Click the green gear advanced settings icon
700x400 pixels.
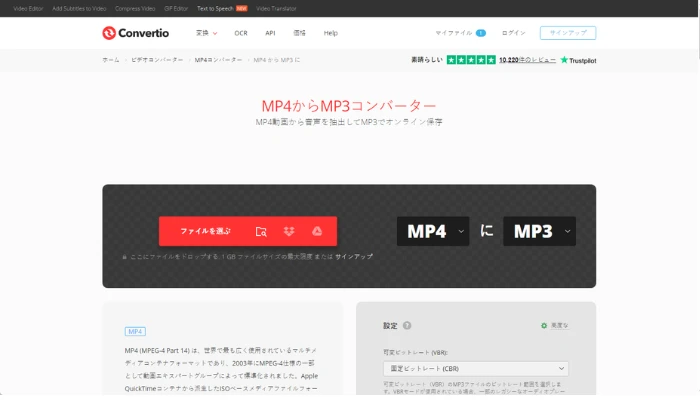pos(544,325)
